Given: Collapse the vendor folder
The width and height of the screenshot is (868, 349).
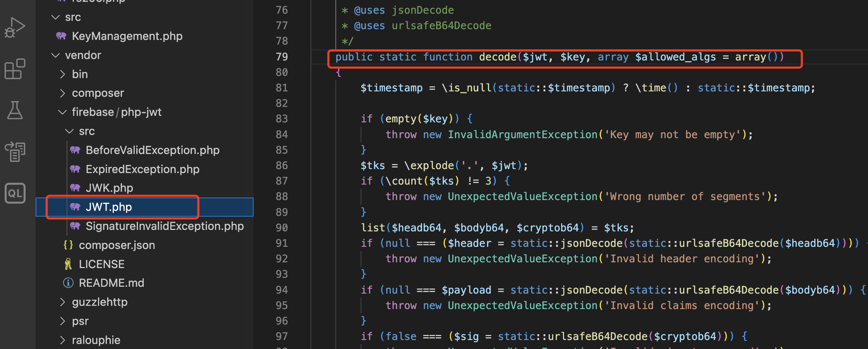Looking at the screenshot, I should click(56, 55).
